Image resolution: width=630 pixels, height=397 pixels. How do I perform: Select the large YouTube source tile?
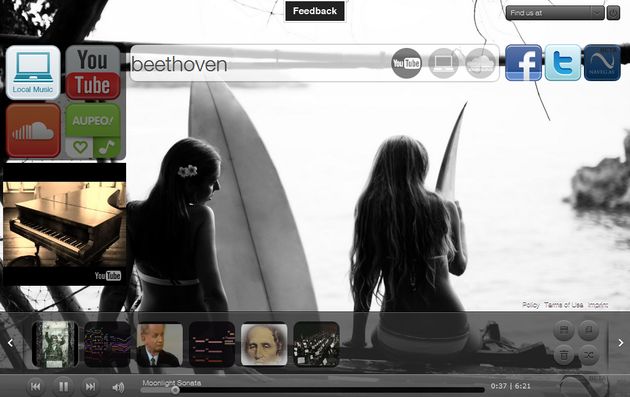click(93, 72)
